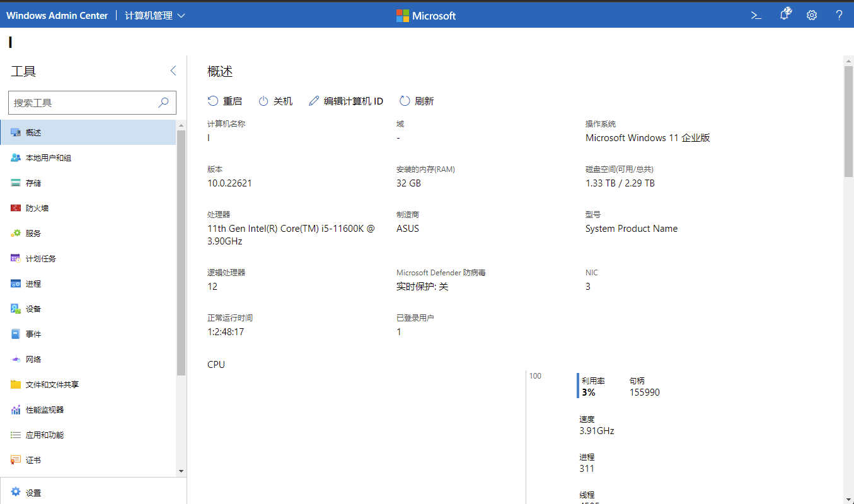The height and width of the screenshot is (504, 854).
Task: Select 性能监视器 in the tools list
Action: click(x=88, y=409)
